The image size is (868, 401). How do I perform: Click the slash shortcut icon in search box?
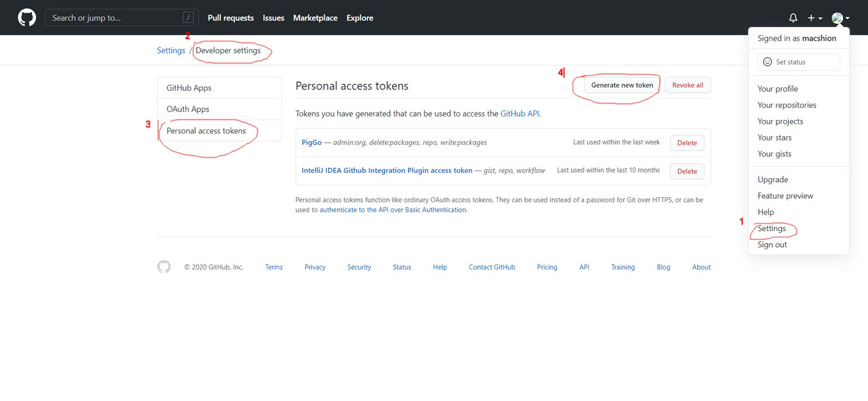point(188,18)
